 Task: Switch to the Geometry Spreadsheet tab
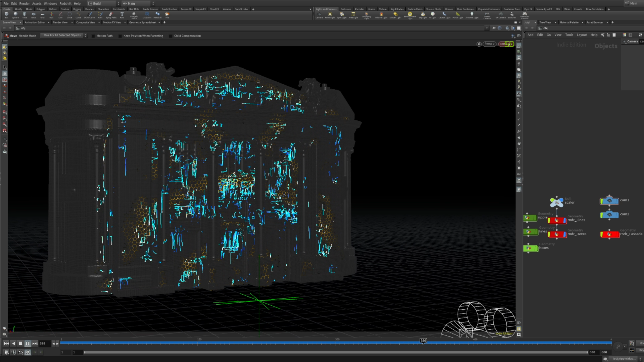coord(143,22)
